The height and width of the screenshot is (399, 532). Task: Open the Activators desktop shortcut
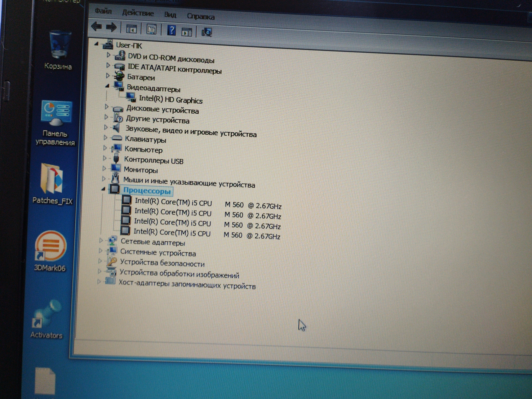[x=46, y=319]
